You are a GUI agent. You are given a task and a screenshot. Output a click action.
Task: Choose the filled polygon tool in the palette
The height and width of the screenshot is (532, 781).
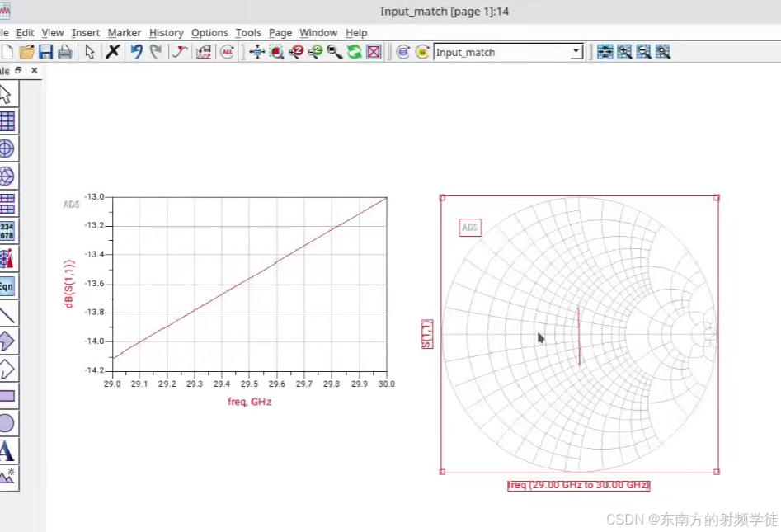click(7, 341)
